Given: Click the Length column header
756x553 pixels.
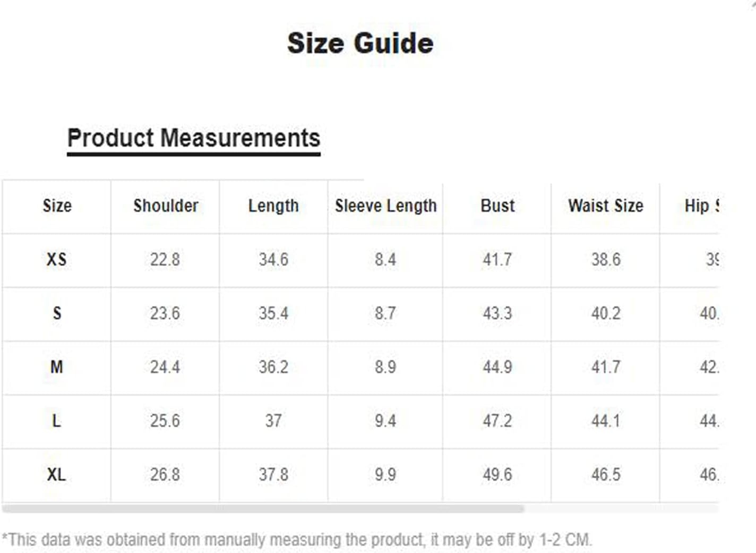Looking at the screenshot, I should click(273, 206).
